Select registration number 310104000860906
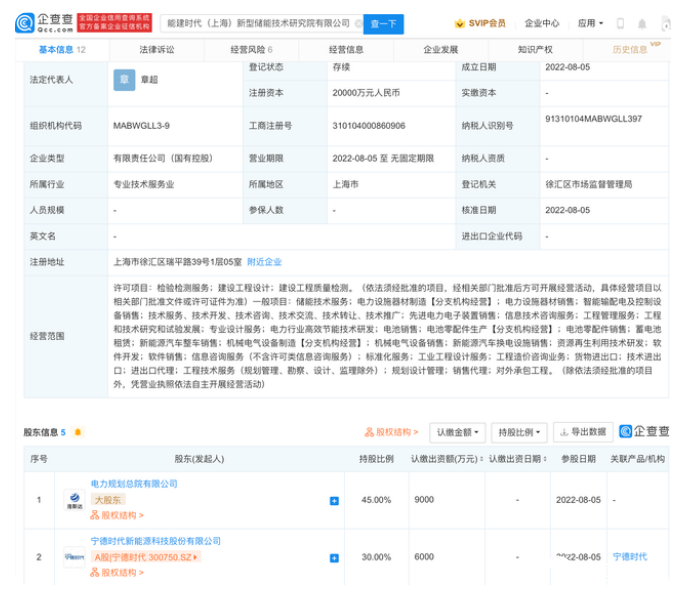This screenshot has height=602, width=684. pyautogui.click(x=369, y=126)
